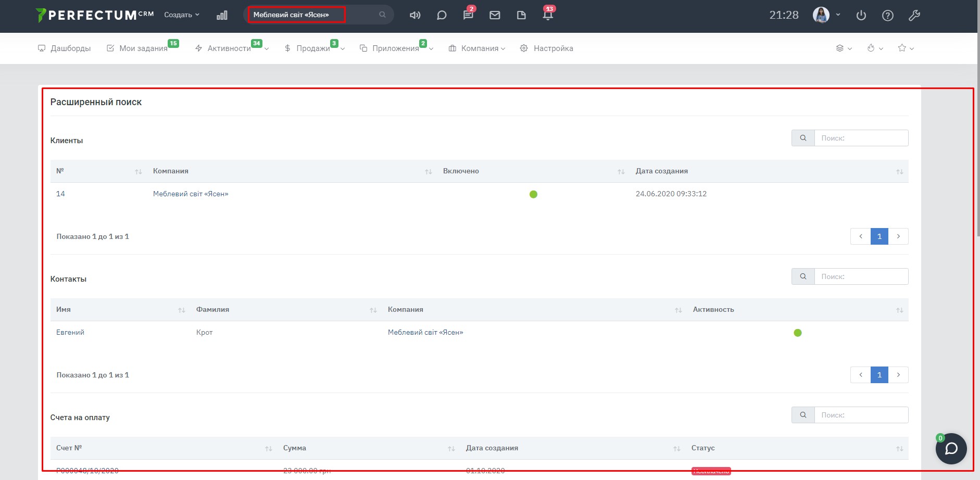Open the Компания dropdown menu
The width and height of the screenshot is (980, 480).
click(477, 48)
